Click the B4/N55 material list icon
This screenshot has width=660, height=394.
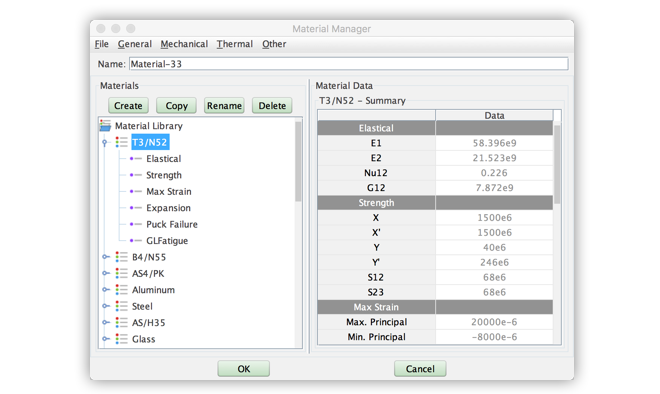122,257
